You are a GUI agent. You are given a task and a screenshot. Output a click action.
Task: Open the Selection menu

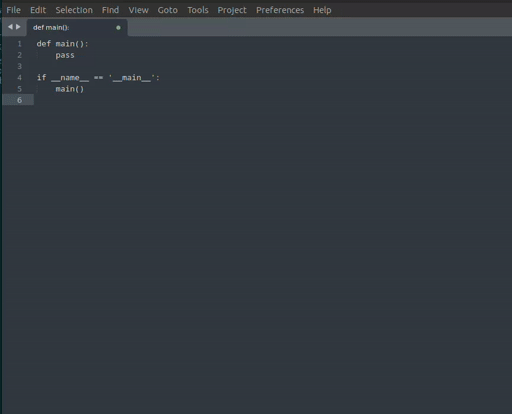[74, 10]
